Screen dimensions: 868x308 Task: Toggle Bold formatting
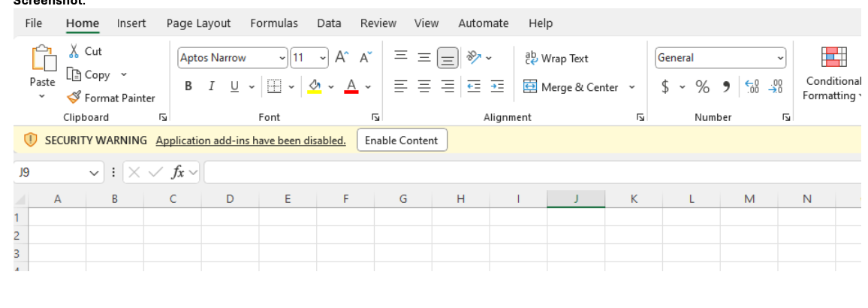click(x=188, y=87)
